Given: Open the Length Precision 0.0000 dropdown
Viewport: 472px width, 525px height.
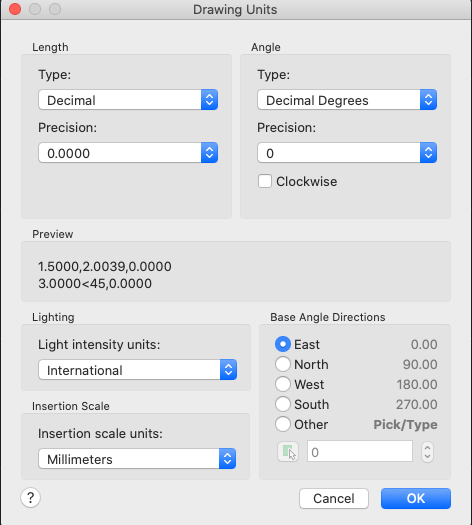Looking at the screenshot, I should point(128,153).
